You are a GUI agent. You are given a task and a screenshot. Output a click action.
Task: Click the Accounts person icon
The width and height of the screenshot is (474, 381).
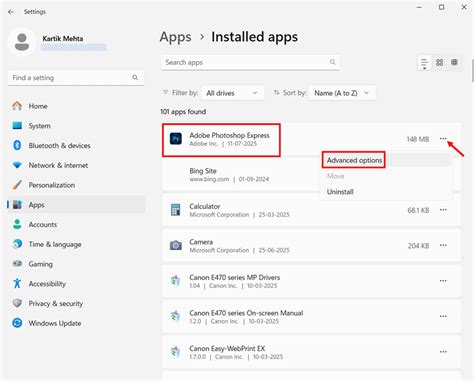17,224
